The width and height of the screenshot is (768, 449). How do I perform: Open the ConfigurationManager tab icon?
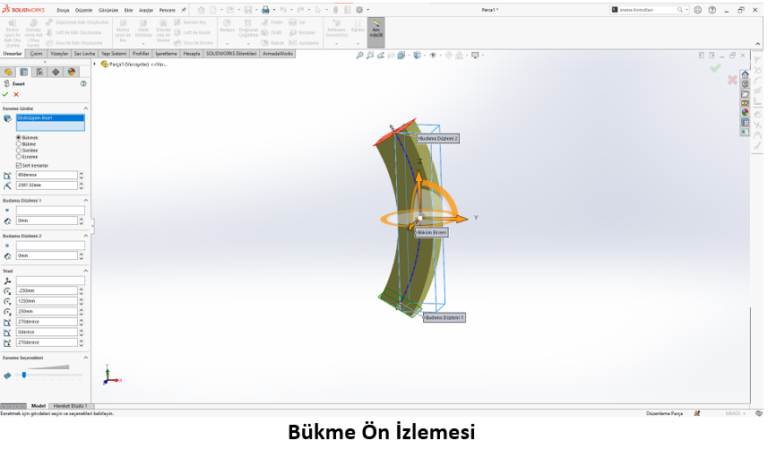pyautogui.click(x=39, y=72)
